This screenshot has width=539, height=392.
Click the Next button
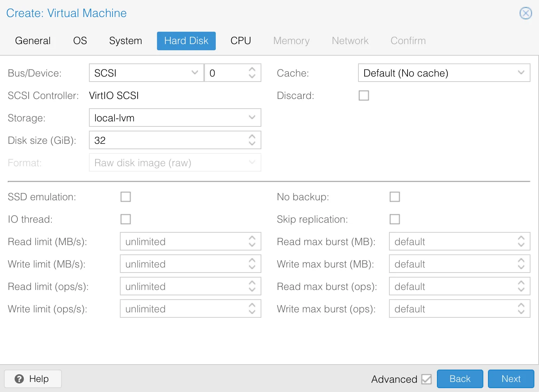(511, 379)
